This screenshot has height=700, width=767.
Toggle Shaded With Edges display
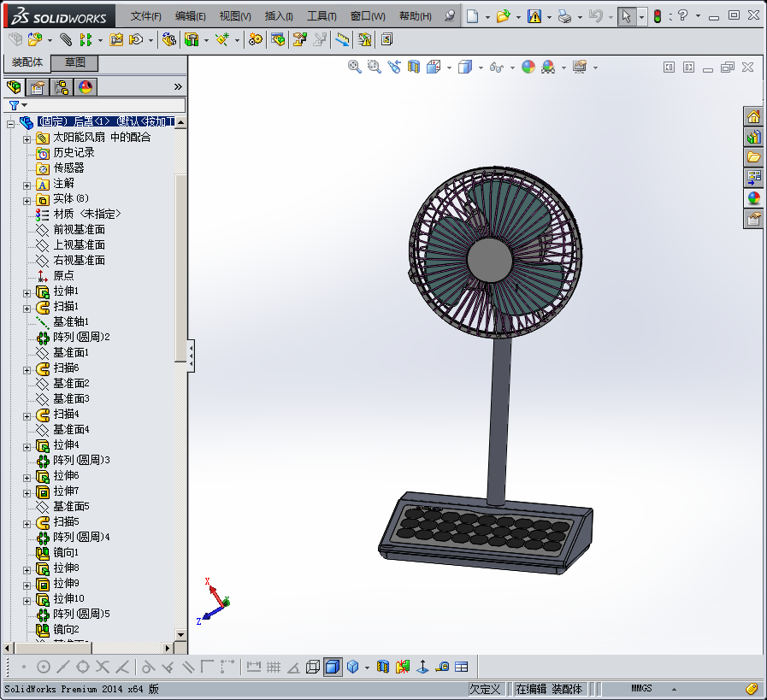pos(333,667)
